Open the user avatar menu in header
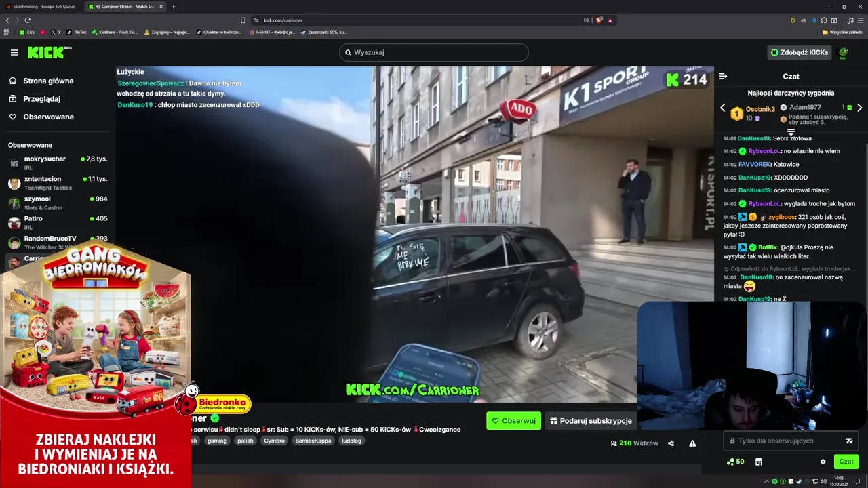The height and width of the screenshot is (488, 868). (844, 52)
